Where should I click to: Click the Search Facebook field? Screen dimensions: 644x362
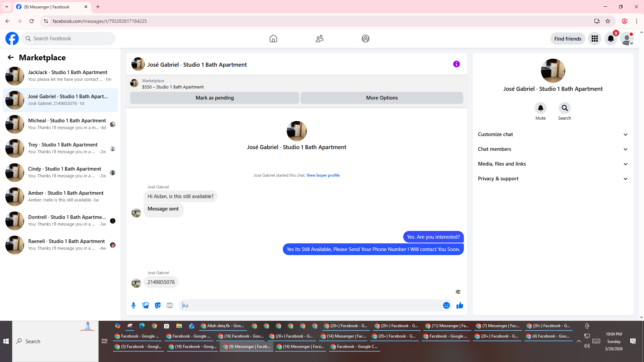(68, 39)
